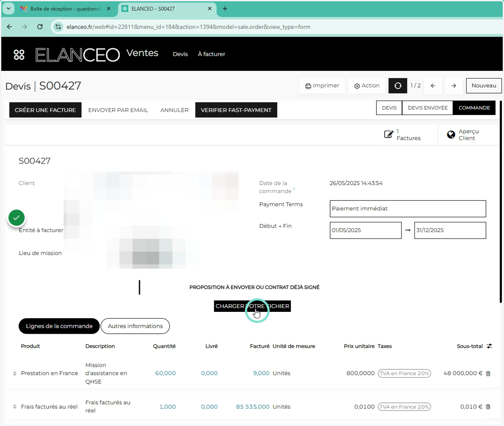
Task: Open the Devis menu
Action: (180, 54)
